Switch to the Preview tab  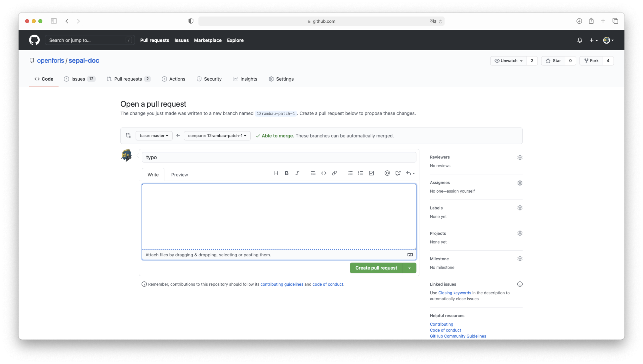pos(179,175)
